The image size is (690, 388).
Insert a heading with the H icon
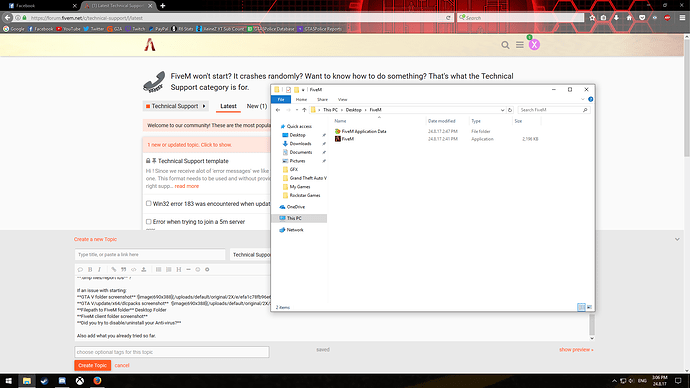179,269
